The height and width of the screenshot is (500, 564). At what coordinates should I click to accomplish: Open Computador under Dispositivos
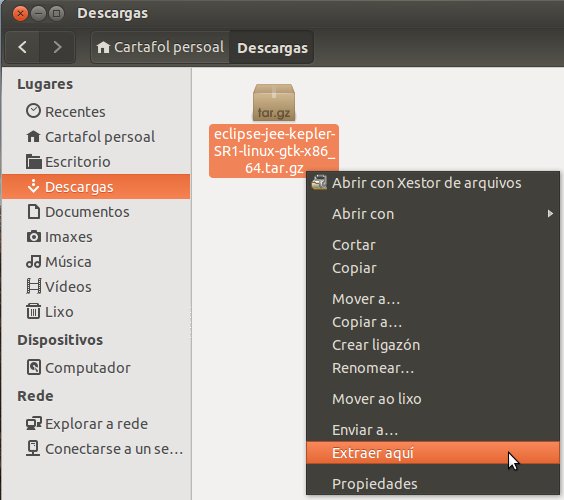pyautogui.click(x=96, y=368)
